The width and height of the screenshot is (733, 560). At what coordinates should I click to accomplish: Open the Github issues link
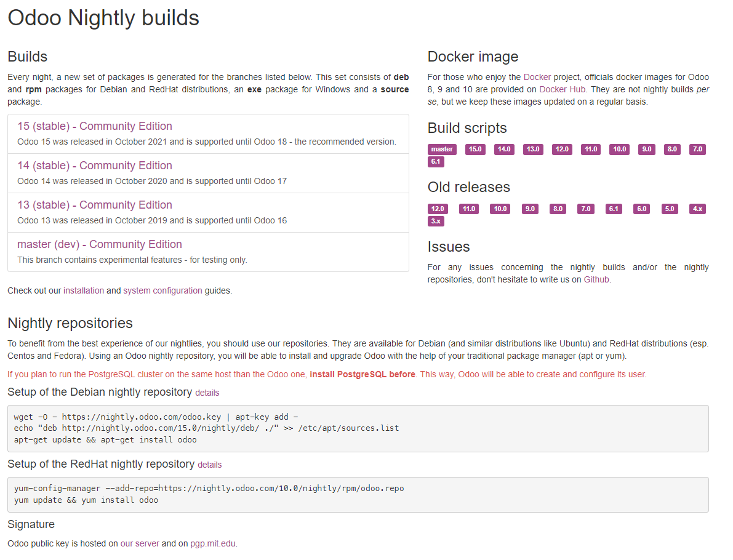[x=596, y=279]
